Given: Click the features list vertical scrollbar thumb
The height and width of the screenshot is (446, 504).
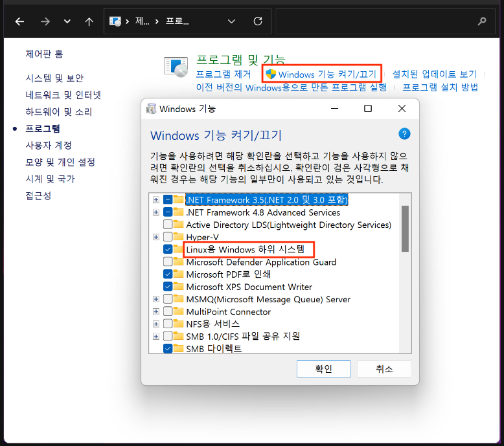Looking at the screenshot, I should coord(405,229).
